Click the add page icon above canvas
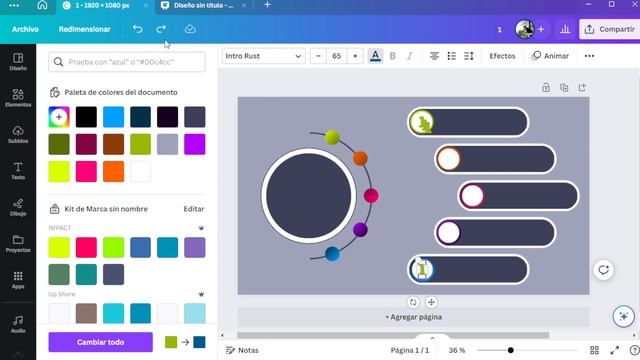Image resolution: width=640 pixels, height=360 pixels. pos(582,87)
